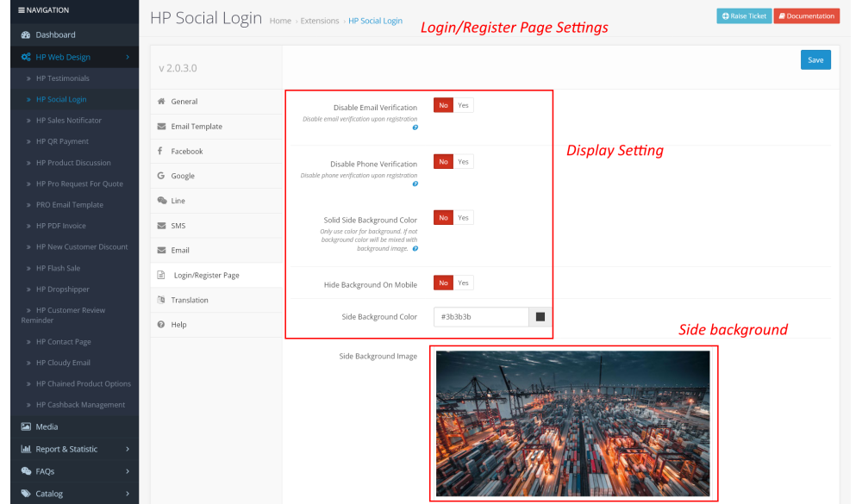Open HP QR Payment in sidebar
Image resolution: width=862 pixels, height=504 pixels.
point(62,141)
